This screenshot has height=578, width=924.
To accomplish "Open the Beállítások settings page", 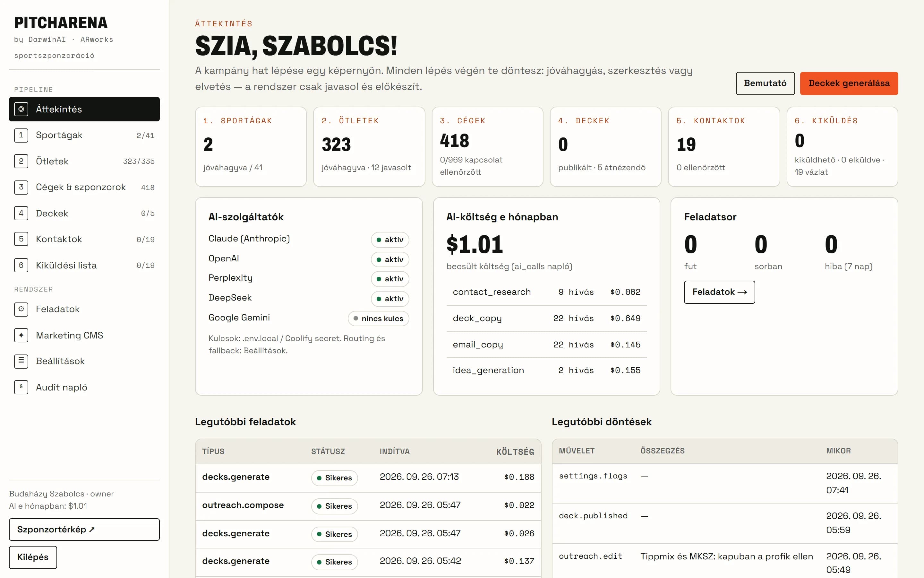I will coord(84,361).
